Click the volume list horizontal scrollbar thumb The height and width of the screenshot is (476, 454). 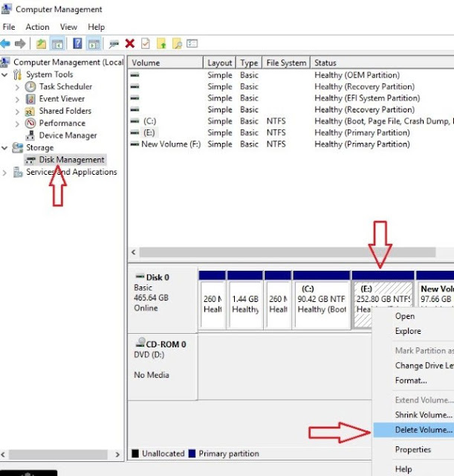coord(288,252)
